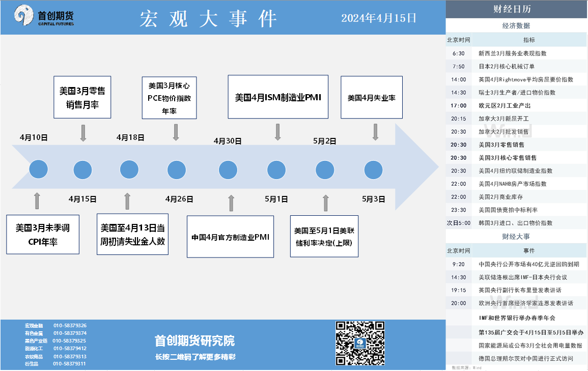The height and width of the screenshot is (371, 588).
Task: Select row 新西兰3月服务业表现指数
Action: (516, 53)
